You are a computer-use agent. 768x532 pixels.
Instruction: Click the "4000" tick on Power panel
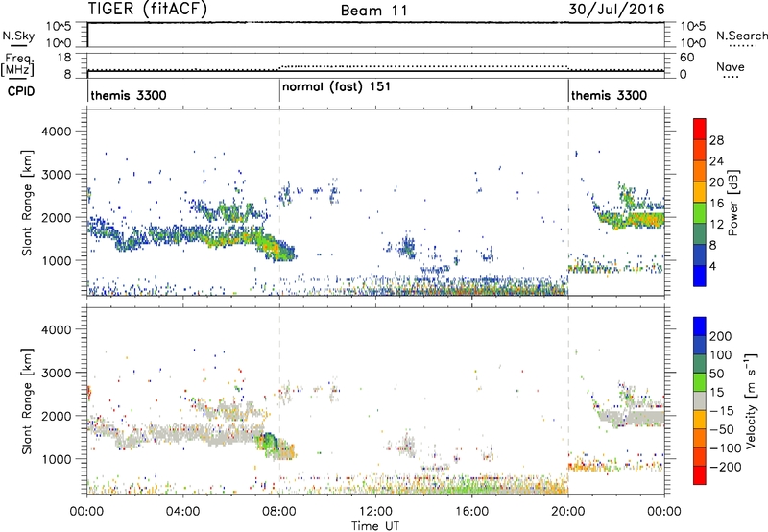pos(57,132)
